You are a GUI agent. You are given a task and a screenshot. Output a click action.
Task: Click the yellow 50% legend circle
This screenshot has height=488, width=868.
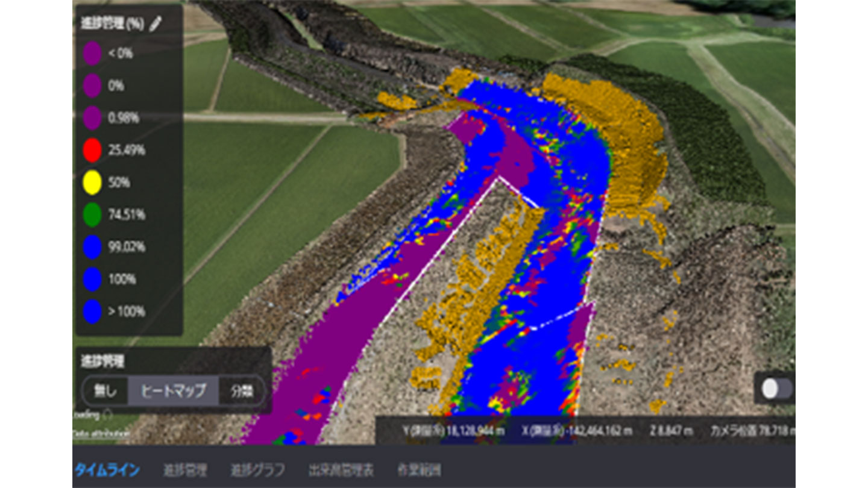[92, 183]
